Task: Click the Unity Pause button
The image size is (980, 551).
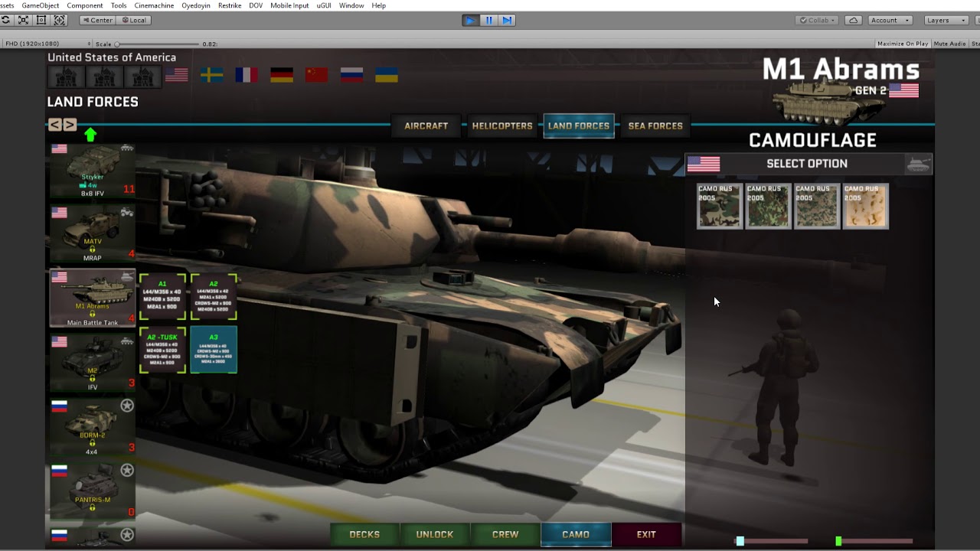Action: pyautogui.click(x=489, y=21)
